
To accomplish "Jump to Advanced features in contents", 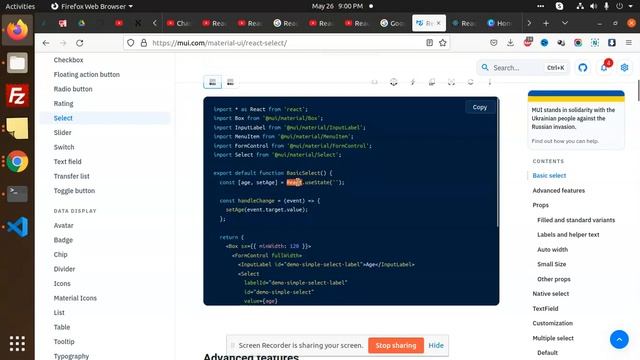I will pos(558,191).
